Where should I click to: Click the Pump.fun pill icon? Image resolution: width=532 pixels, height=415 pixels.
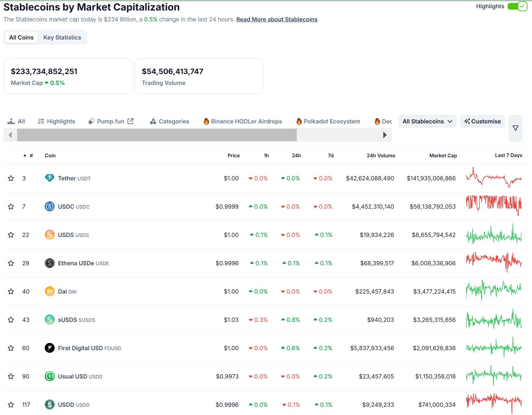pyautogui.click(x=91, y=121)
